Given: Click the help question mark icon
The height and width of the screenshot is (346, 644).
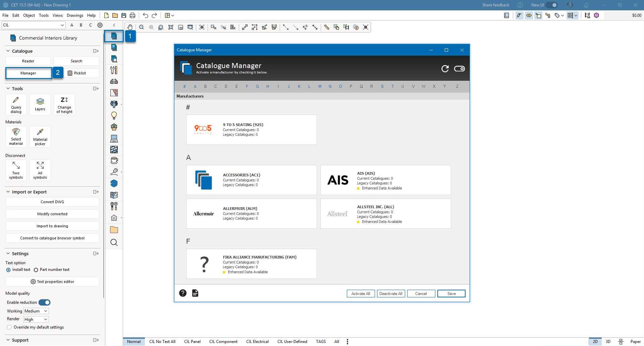Looking at the screenshot, I should (183, 293).
